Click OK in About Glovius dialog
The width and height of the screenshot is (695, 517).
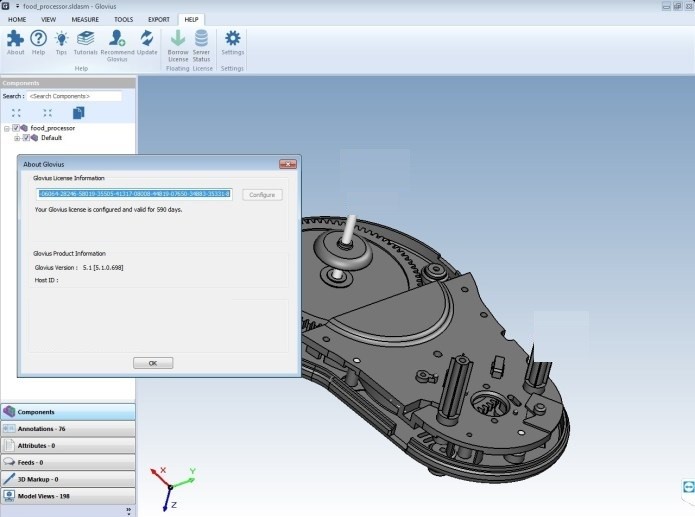[x=153, y=363]
